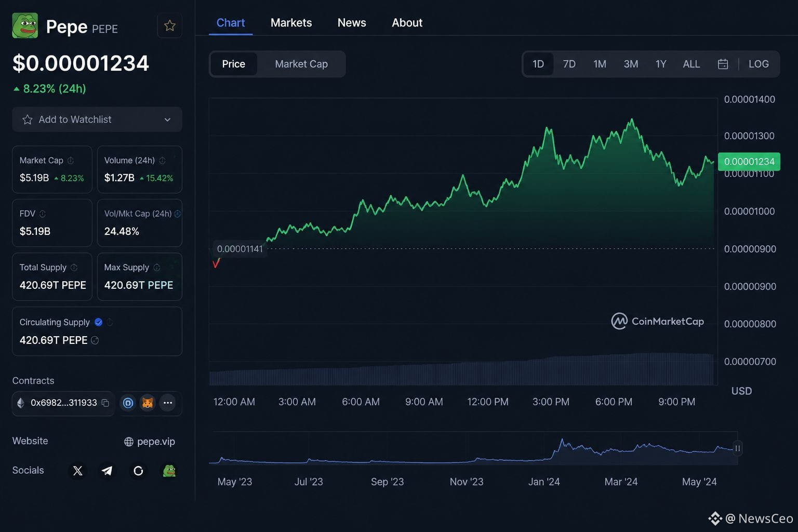Click the 0.00000700 y-axis label
This screenshot has height=532, width=798.
pyautogui.click(x=750, y=362)
